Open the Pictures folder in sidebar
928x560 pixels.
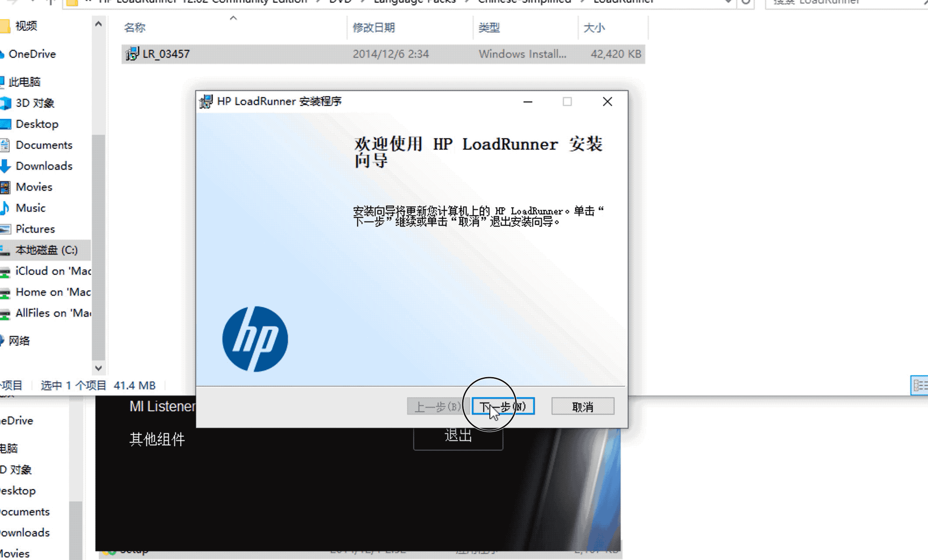click(x=35, y=229)
